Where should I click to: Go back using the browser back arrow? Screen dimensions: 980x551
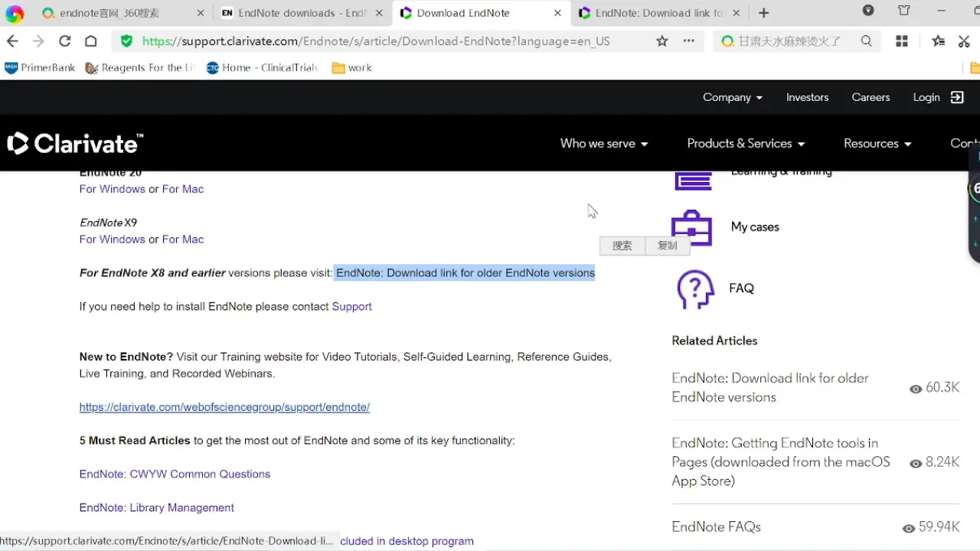click(12, 41)
